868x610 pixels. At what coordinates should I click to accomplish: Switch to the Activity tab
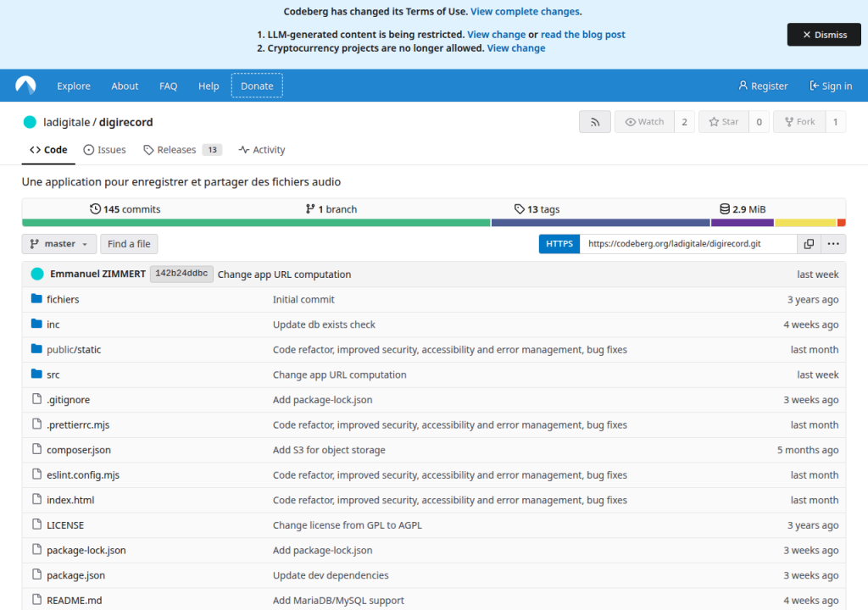262,149
